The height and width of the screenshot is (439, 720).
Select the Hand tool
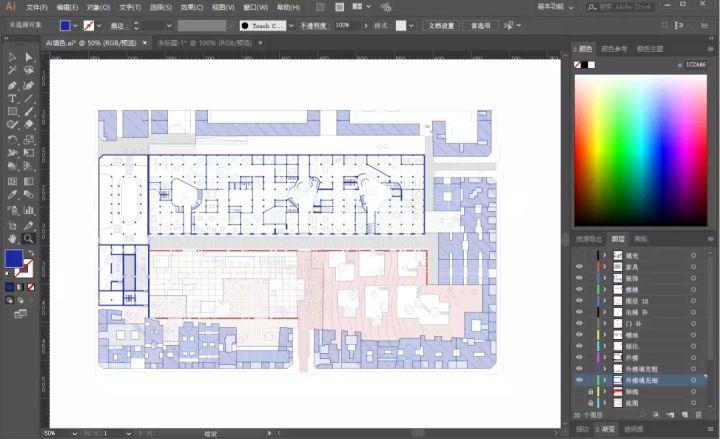pos(12,238)
